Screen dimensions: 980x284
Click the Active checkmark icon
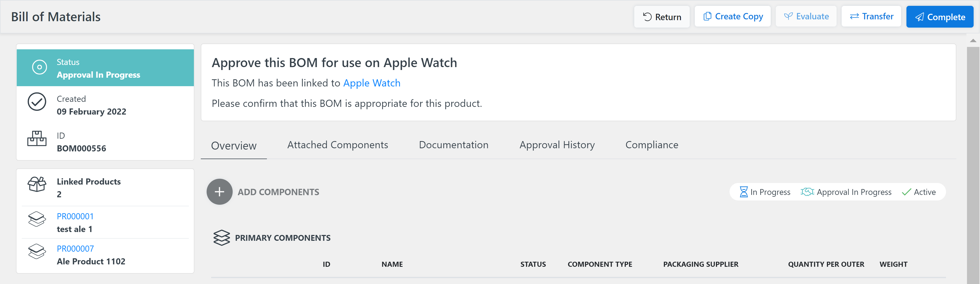click(907, 192)
